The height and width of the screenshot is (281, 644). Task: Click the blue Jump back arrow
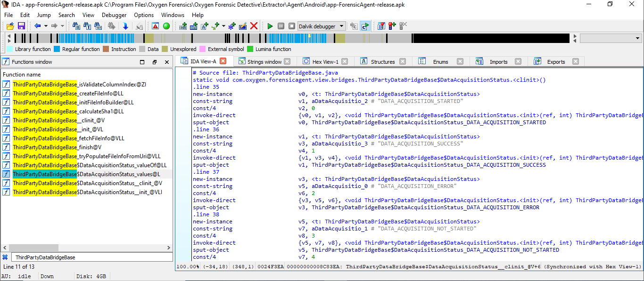coord(37,26)
